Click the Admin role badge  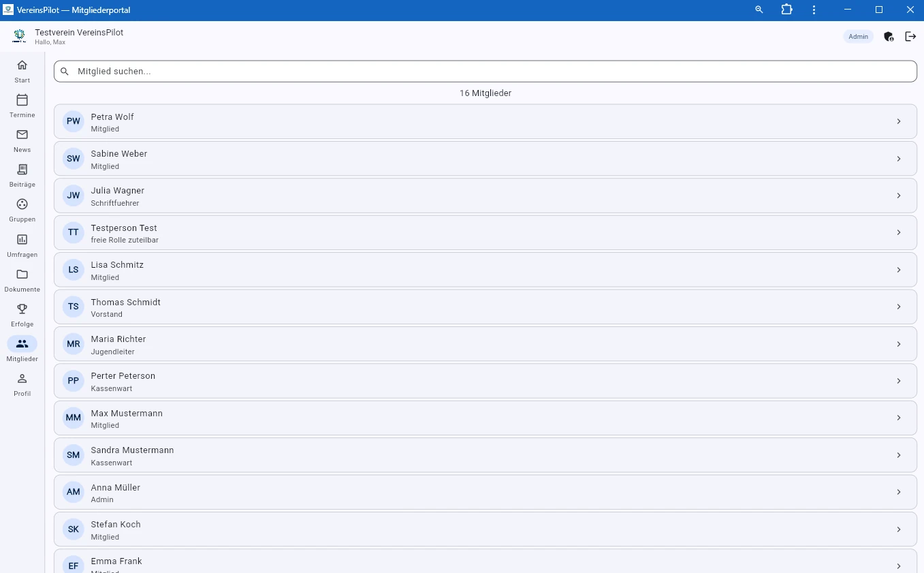click(x=858, y=37)
